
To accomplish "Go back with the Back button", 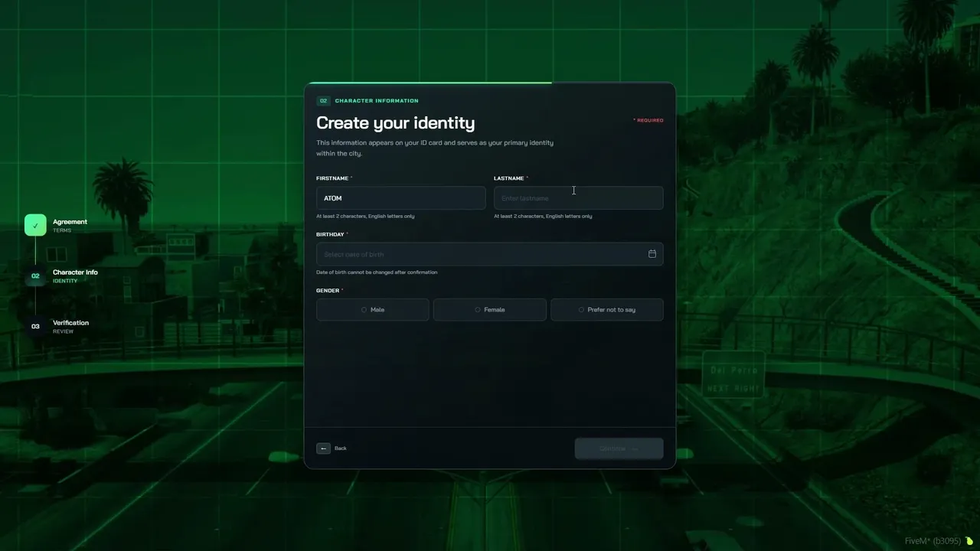I will (332, 448).
